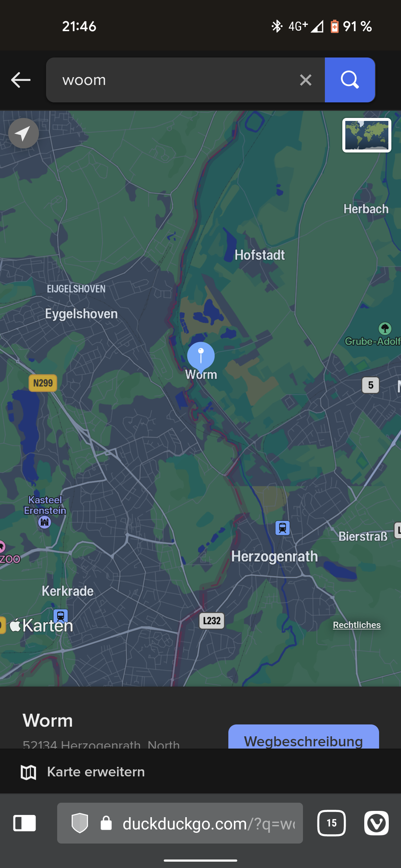Tap the Grube-Adolf park tree icon

(x=385, y=328)
